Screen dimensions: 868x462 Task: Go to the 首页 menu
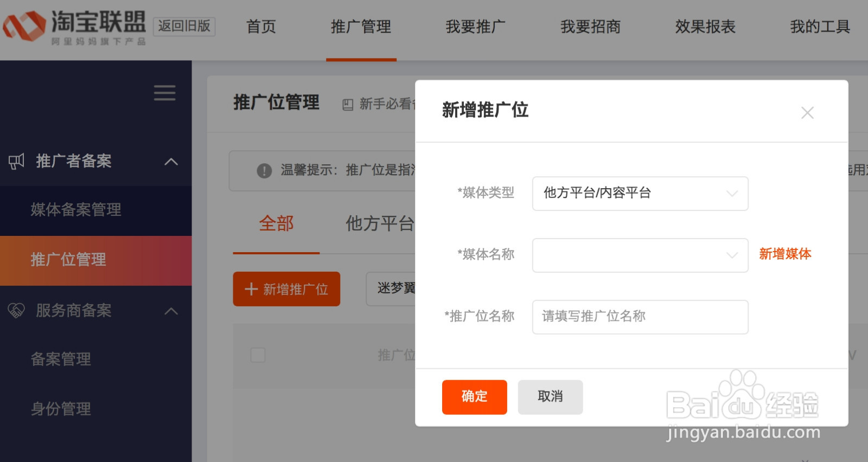tap(261, 26)
